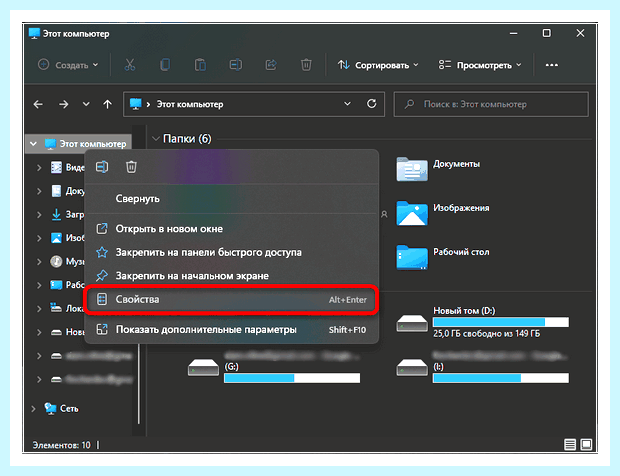Screen dimensions: 620x476
Task: Open the Создать new item dropdown
Action: [68, 65]
